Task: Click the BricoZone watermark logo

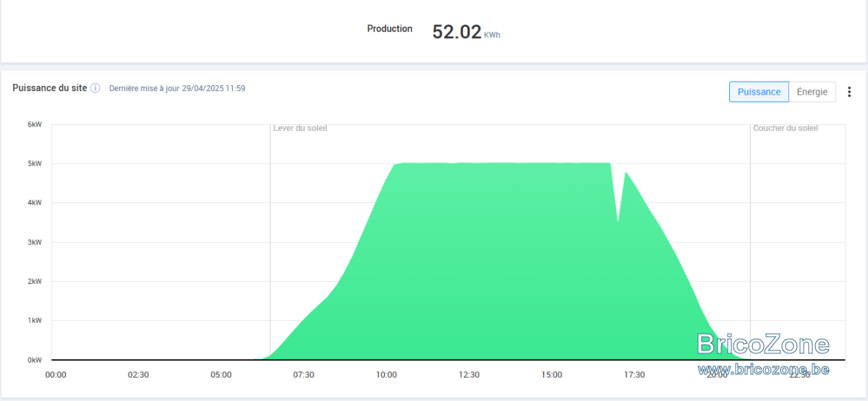Action: pos(763,344)
